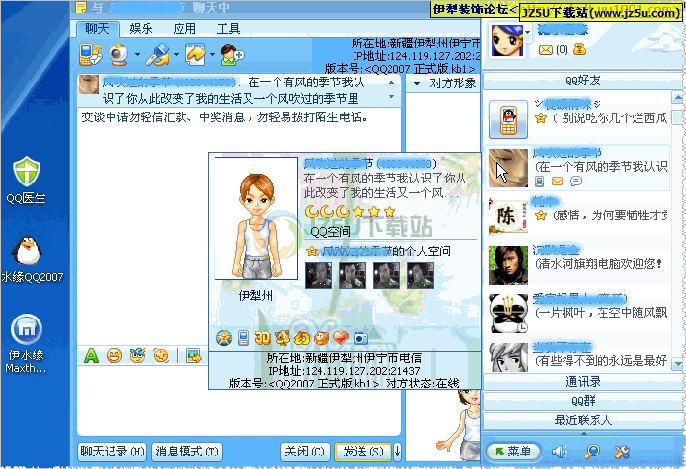The height and width of the screenshot is (469, 686).
Task: Click the nudge face icon in chat toolbar
Action: tap(161, 356)
